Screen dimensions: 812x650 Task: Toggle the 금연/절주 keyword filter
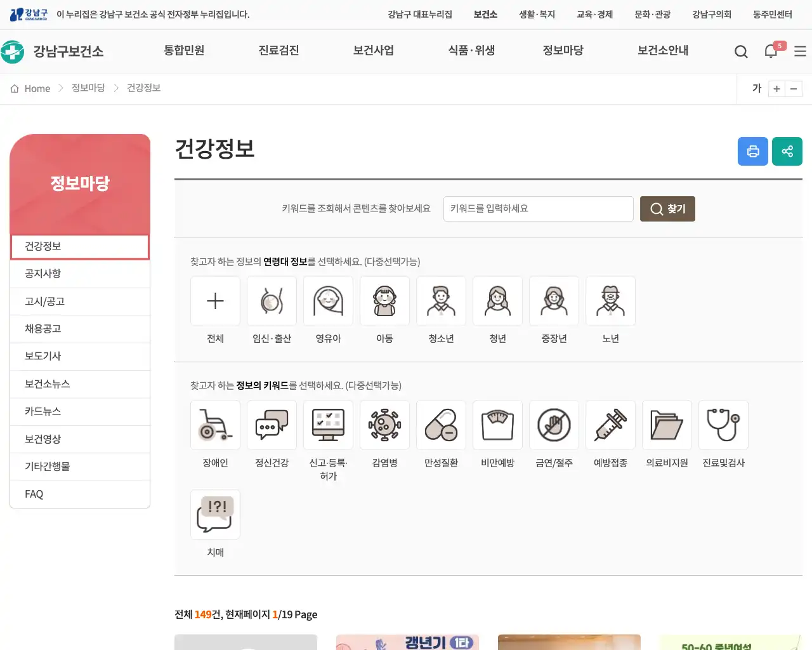pos(554,425)
